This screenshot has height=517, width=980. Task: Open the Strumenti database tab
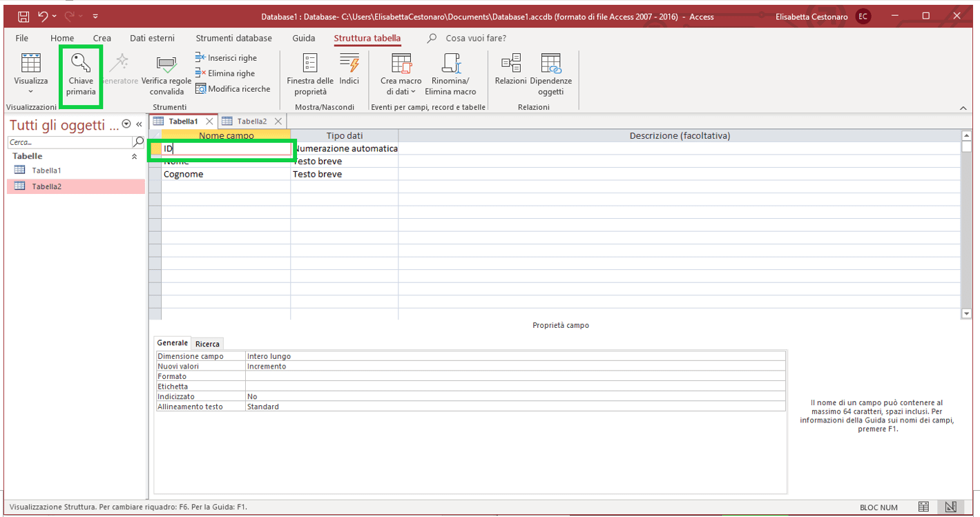233,38
